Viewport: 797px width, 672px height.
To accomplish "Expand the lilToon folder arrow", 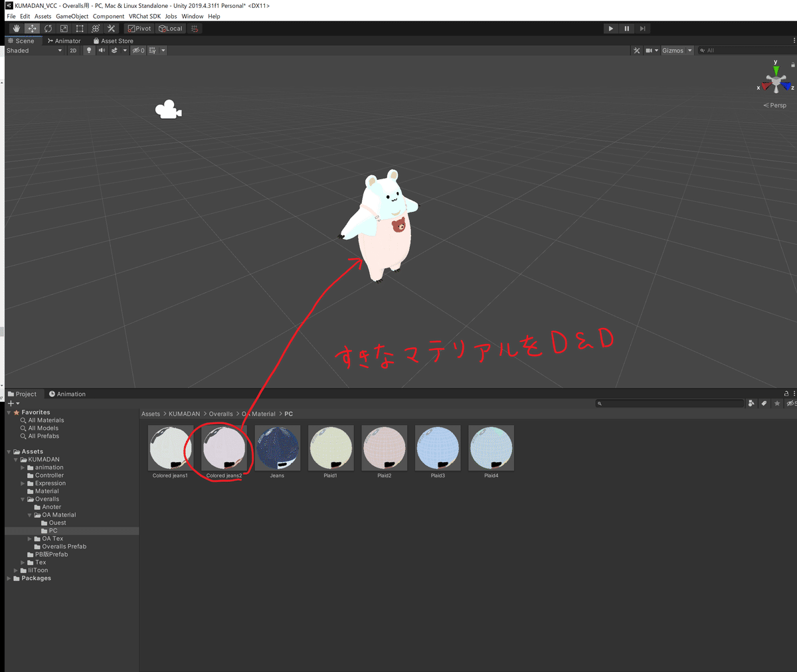I will point(16,570).
